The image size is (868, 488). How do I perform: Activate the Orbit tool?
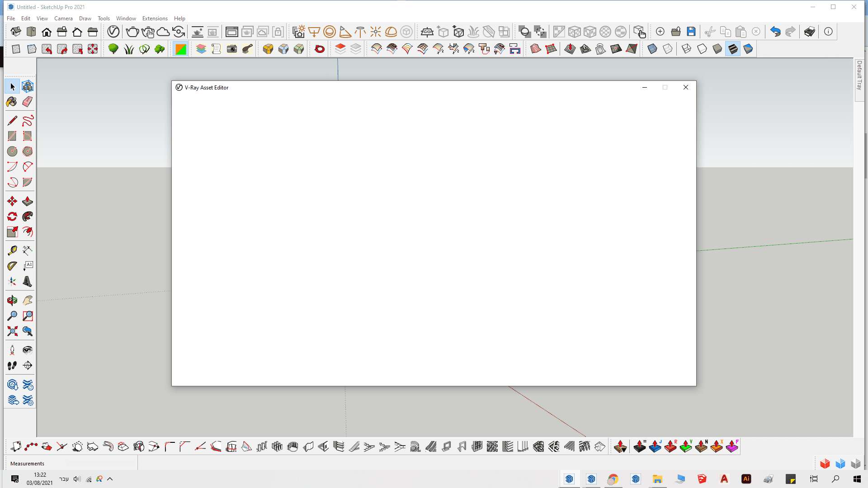[x=12, y=300]
